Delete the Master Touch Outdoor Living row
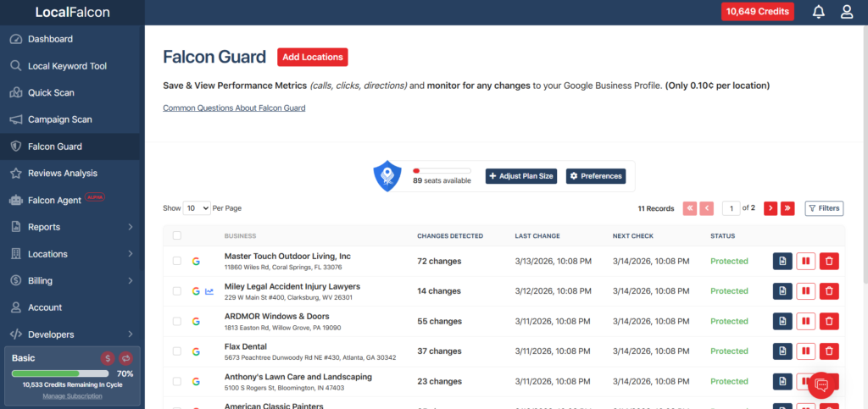Image resolution: width=868 pixels, height=409 pixels. click(x=829, y=261)
